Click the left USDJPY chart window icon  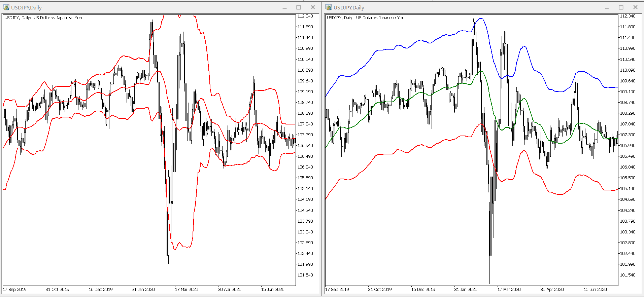6,7
